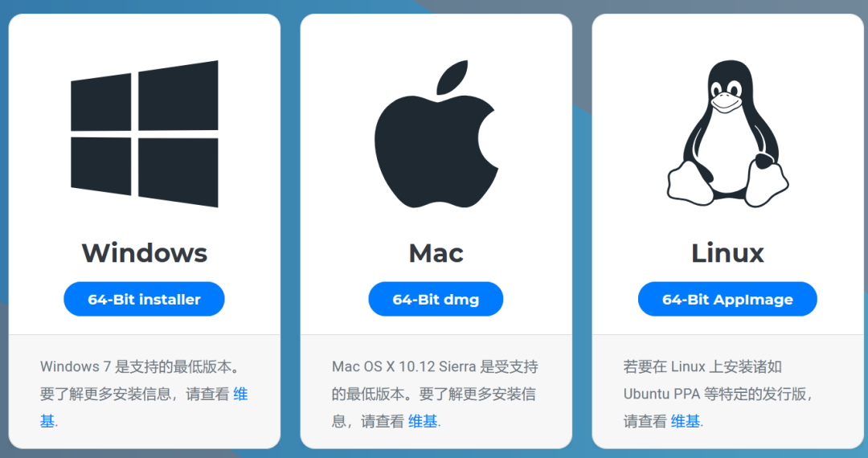Click the Windows logo icon
The image size is (868, 458).
tap(145, 134)
